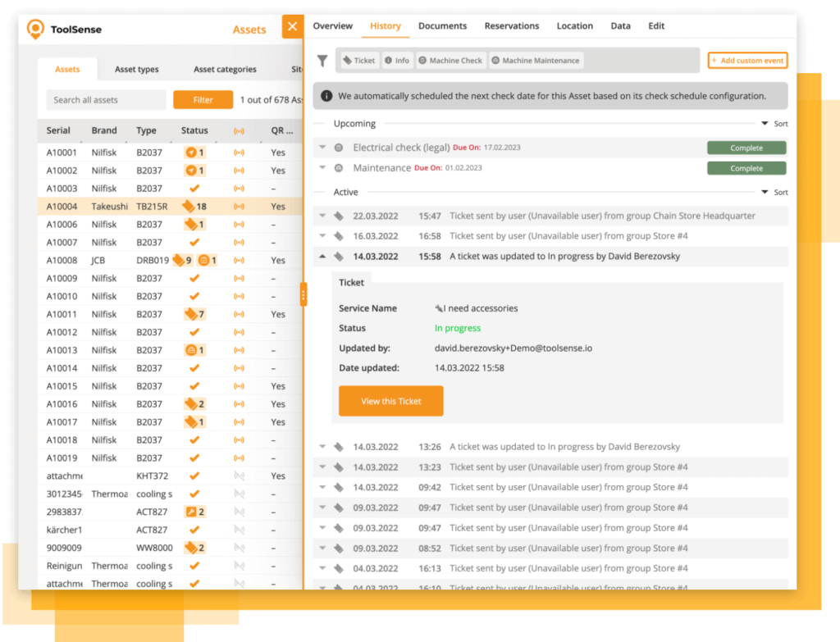Screen dimensions: 840x642
Task: Collapse the expanded 14.03.2022 ticket details
Action: click(321, 255)
